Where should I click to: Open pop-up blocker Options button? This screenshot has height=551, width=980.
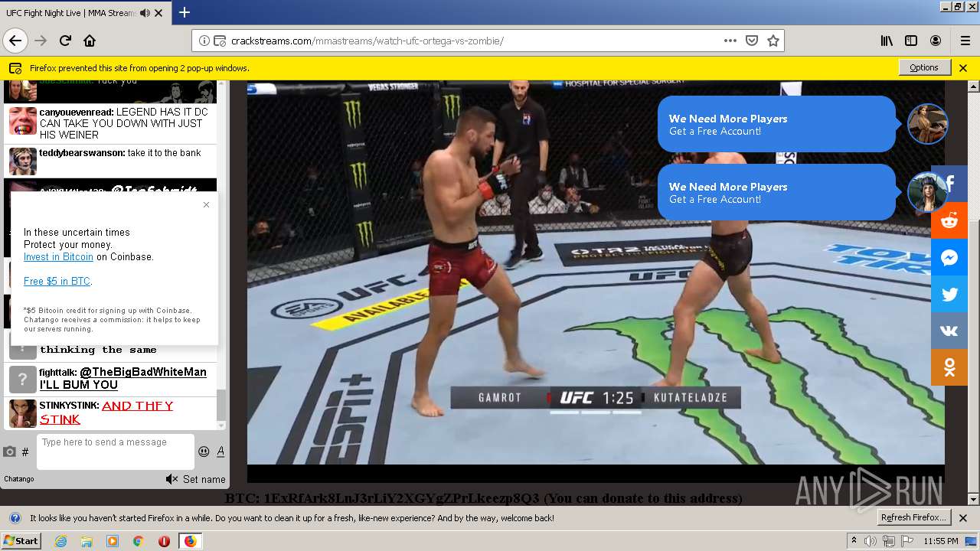[924, 67]
